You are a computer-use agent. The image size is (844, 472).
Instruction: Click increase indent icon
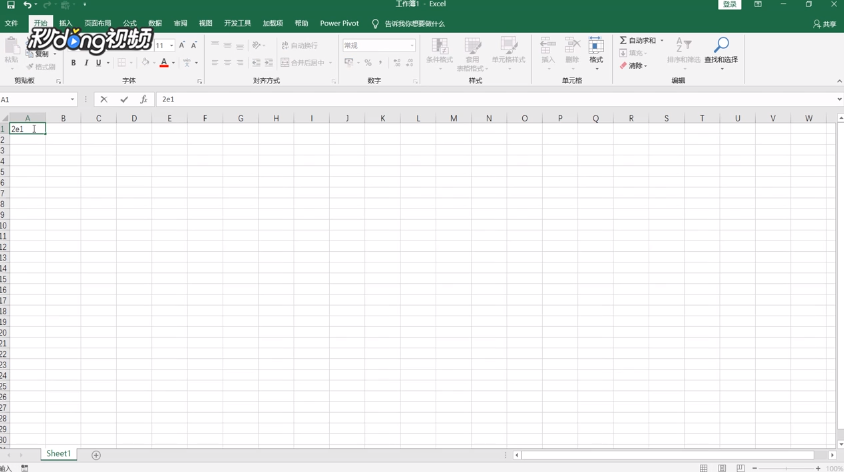click(x=269, y=63)
